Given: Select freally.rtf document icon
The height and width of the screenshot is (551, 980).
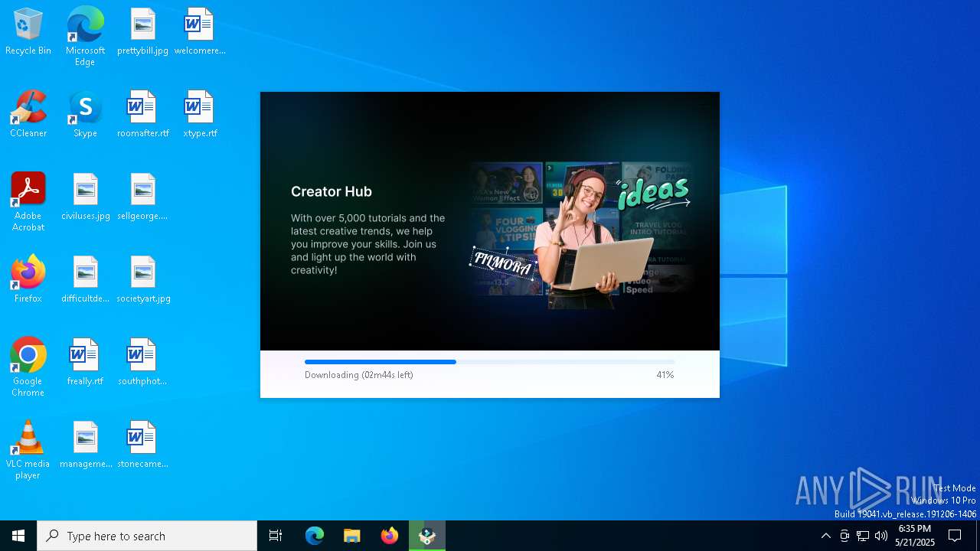Looking at the screenshot, I should tap(85, 363).
